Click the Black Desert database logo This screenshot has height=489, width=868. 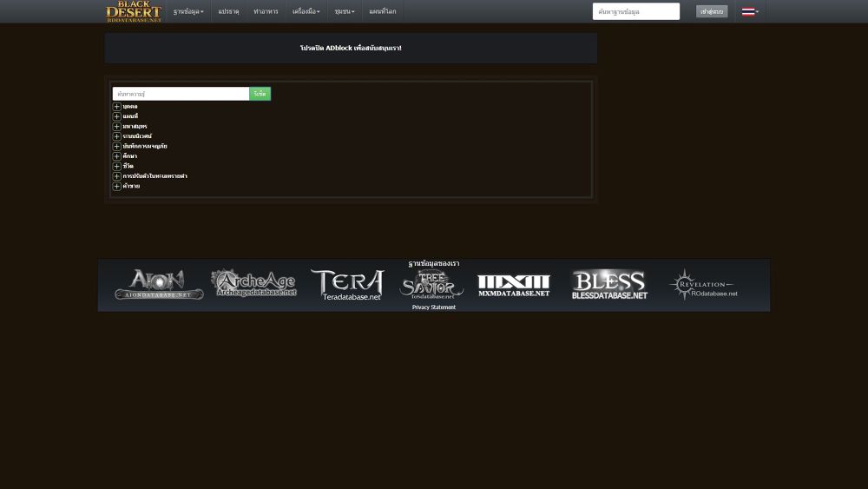pos(134,11)
